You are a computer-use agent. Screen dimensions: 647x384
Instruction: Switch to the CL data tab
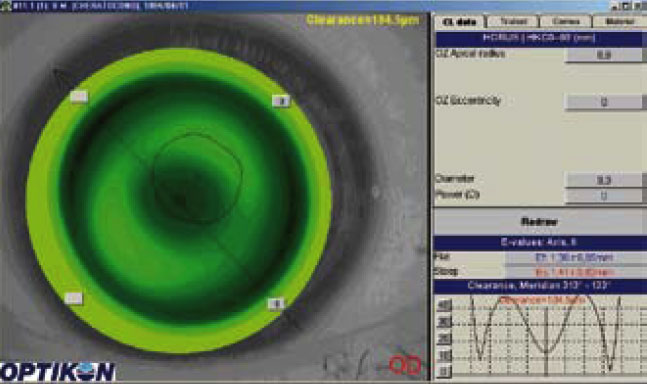pos(460,22)
